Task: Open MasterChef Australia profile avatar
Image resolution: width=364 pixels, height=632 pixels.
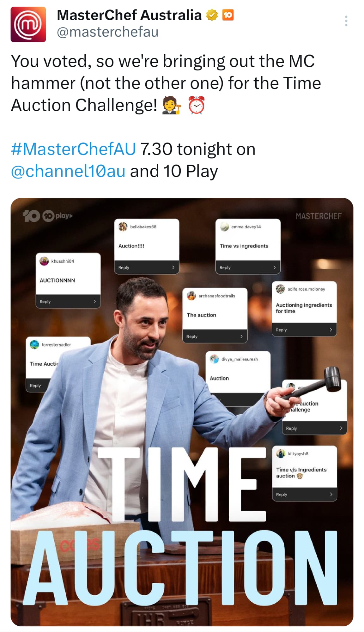Action: [x=28, y=24]
